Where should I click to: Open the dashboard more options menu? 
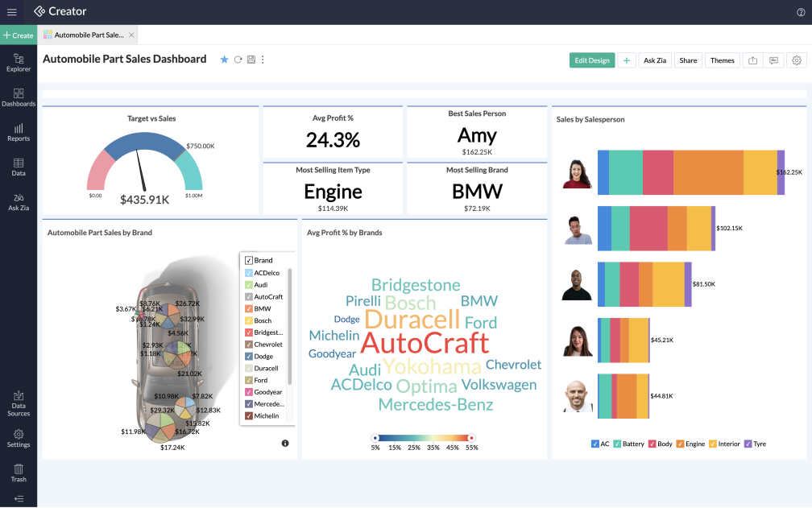[x=263, y=60]
